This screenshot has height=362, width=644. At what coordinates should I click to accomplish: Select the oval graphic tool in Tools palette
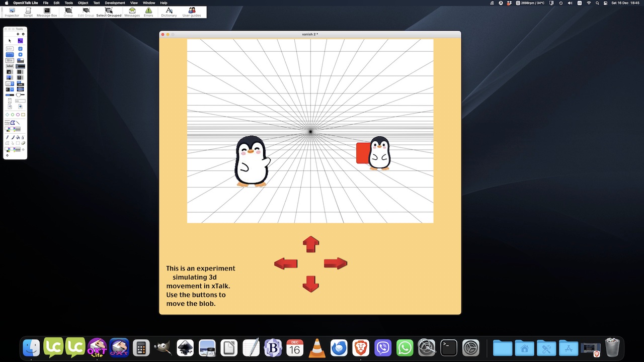pos(13,114)
